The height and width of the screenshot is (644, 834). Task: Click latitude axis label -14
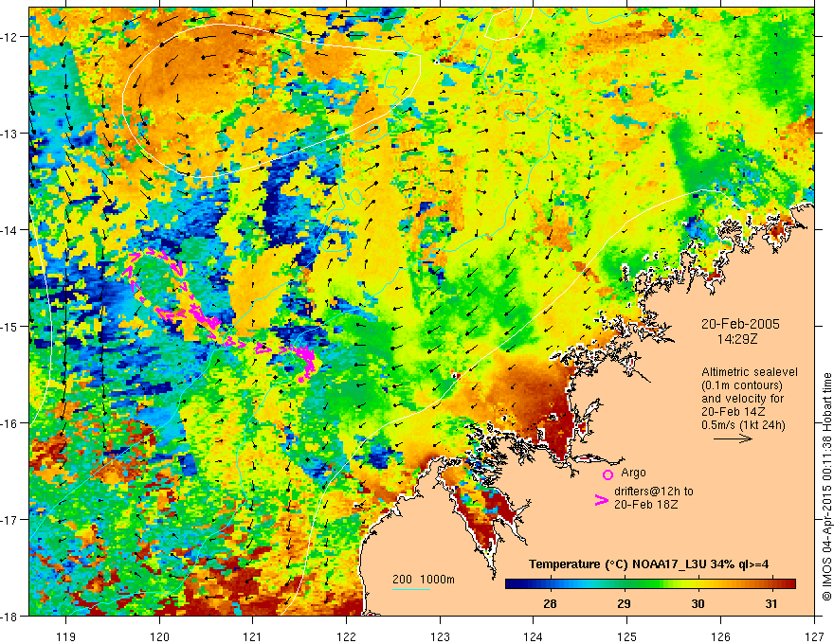click(x=9, y=229)
